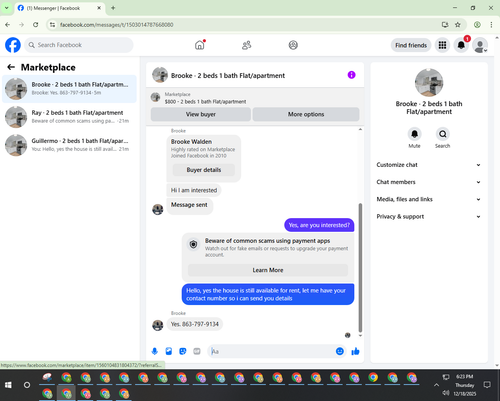The width and height of the screenshot is (500, 401).
Task: Open new browser tab
Action: pos(113,8)
